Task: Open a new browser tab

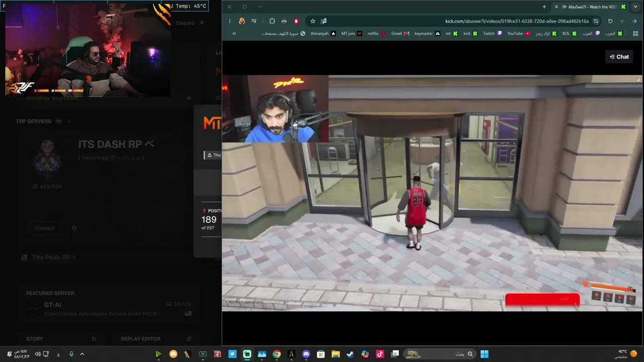Action: click(544, 7)
